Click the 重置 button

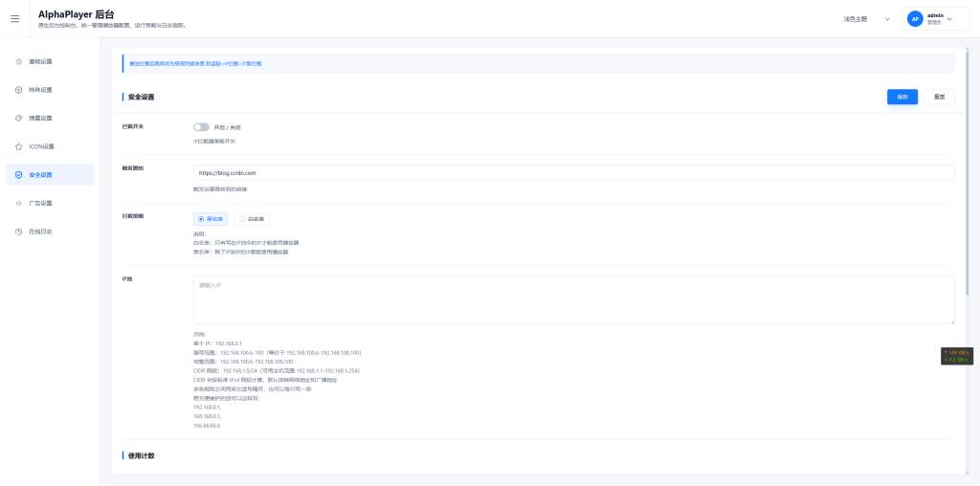(x=940, y=97)
